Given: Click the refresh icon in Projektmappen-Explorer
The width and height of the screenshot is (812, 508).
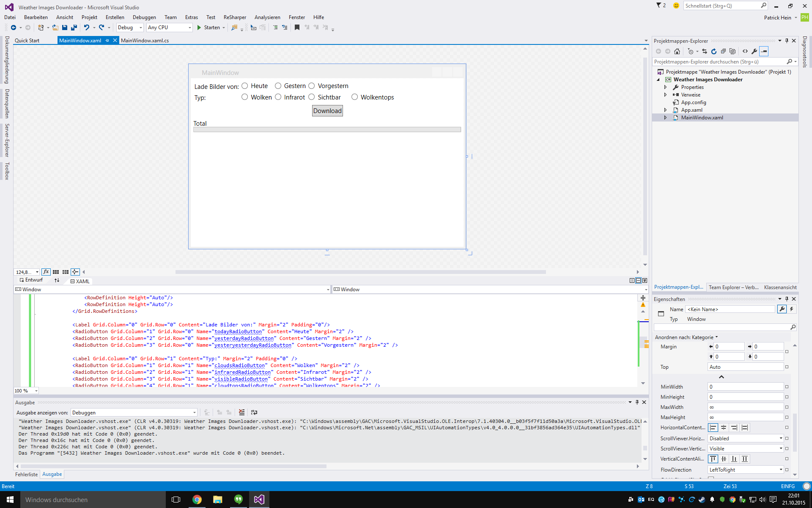Looking at the screenshot, I should (x=714, y=51).
